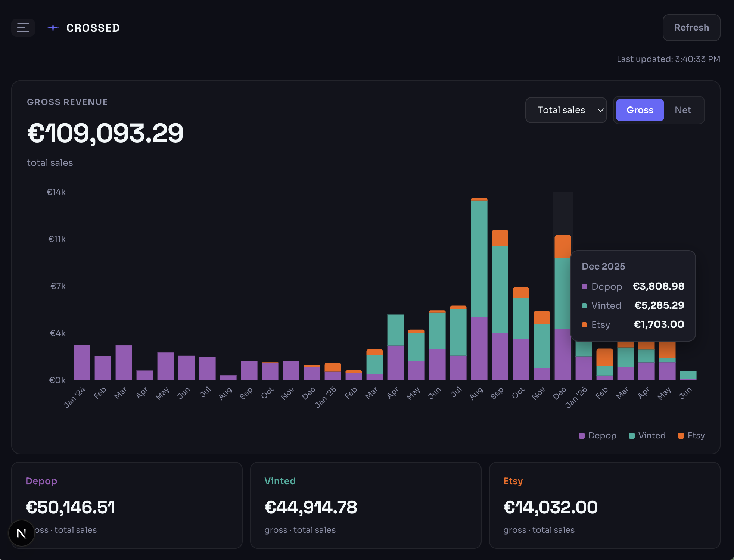Click the Nov 2025 stacked bar
The image size is (734, 560).
click(542, 346)
